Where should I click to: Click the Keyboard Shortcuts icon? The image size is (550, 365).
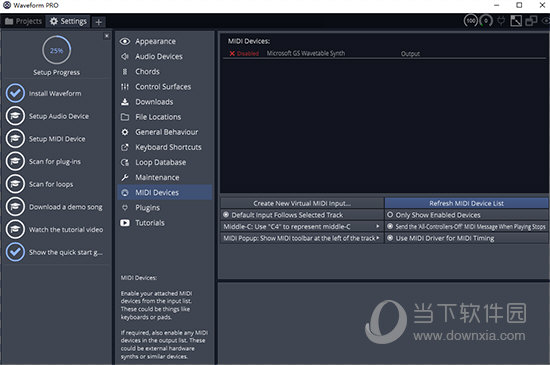coord(125,147)
